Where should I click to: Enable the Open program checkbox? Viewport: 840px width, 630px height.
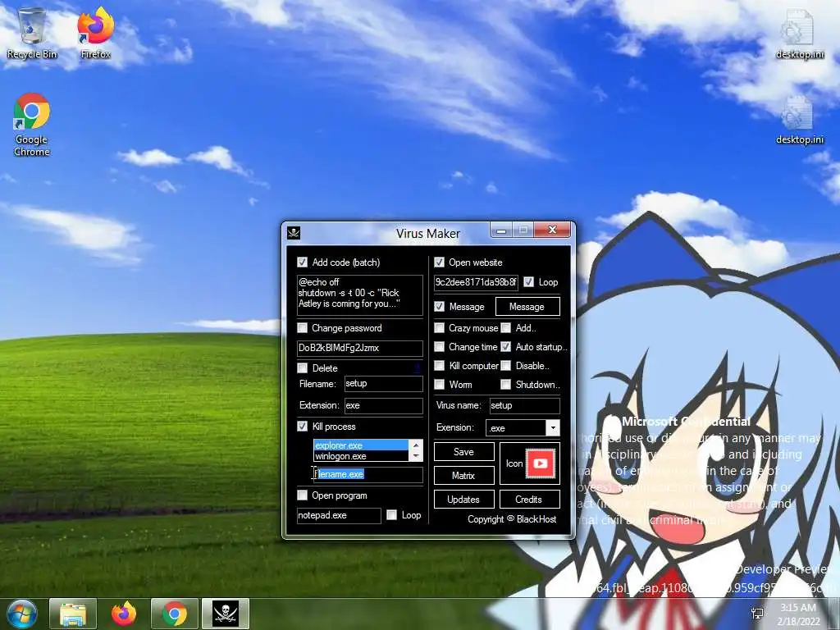point(303,495)
